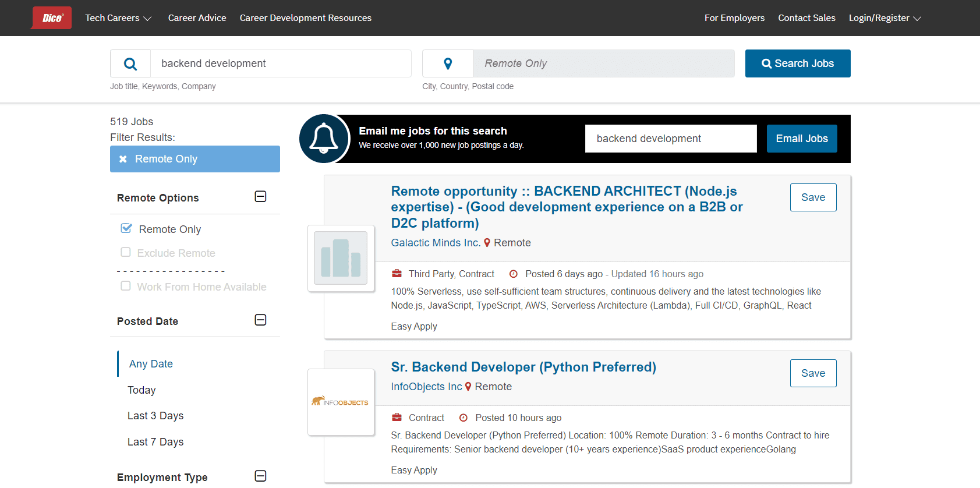This screenshot has width=980, height=488.
Task: Focus the backend development keyword search field
Action: (281, 63)
